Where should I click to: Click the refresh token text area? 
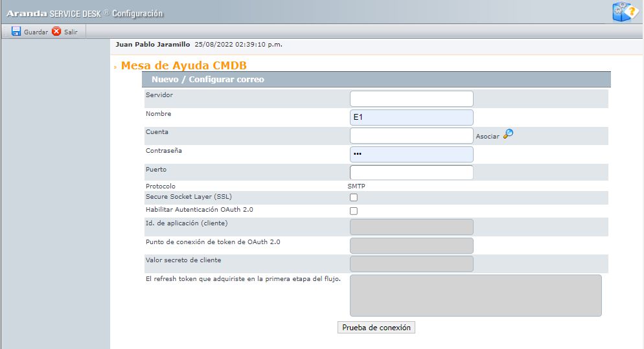pyautogui.click(x=476, y=296)
